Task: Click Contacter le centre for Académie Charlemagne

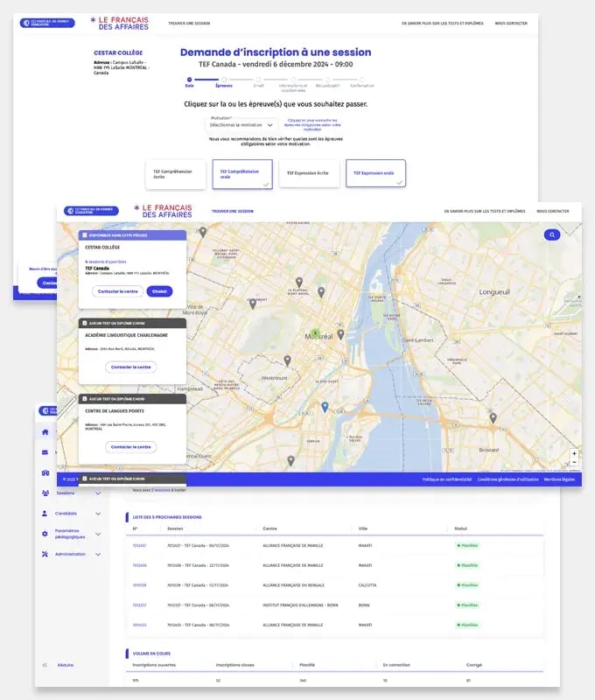Action: [131, 367]
